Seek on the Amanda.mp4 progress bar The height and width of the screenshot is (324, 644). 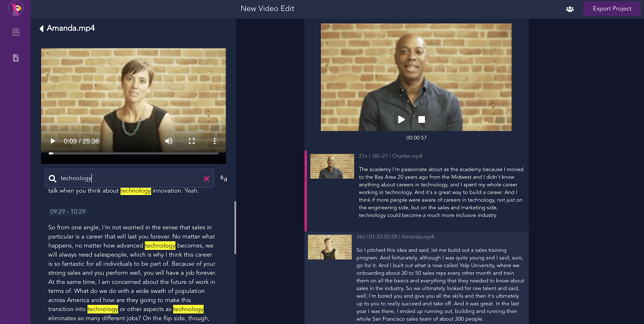click(x=134, y=153)
